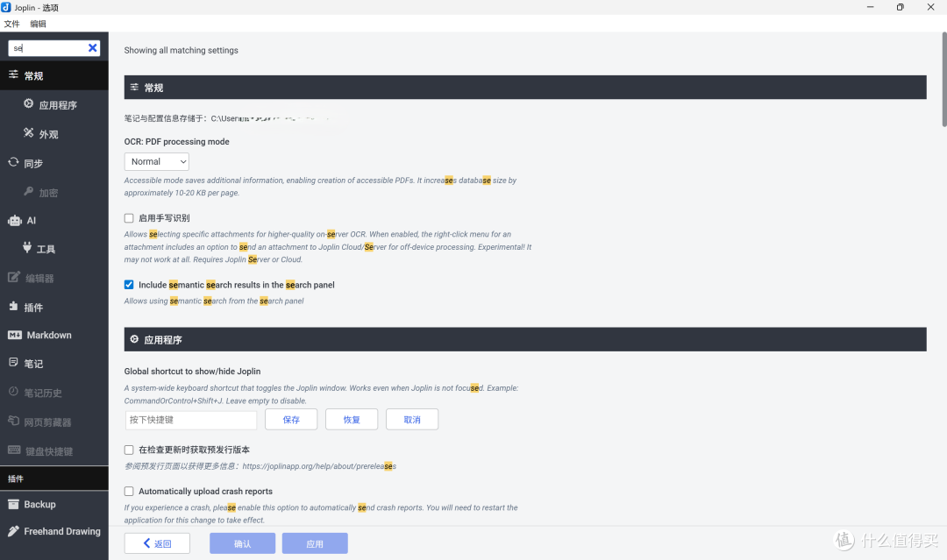Click the 编辑器 edit icon in sidebar
The height and width of the screenshot is (560, 947).
14,277
